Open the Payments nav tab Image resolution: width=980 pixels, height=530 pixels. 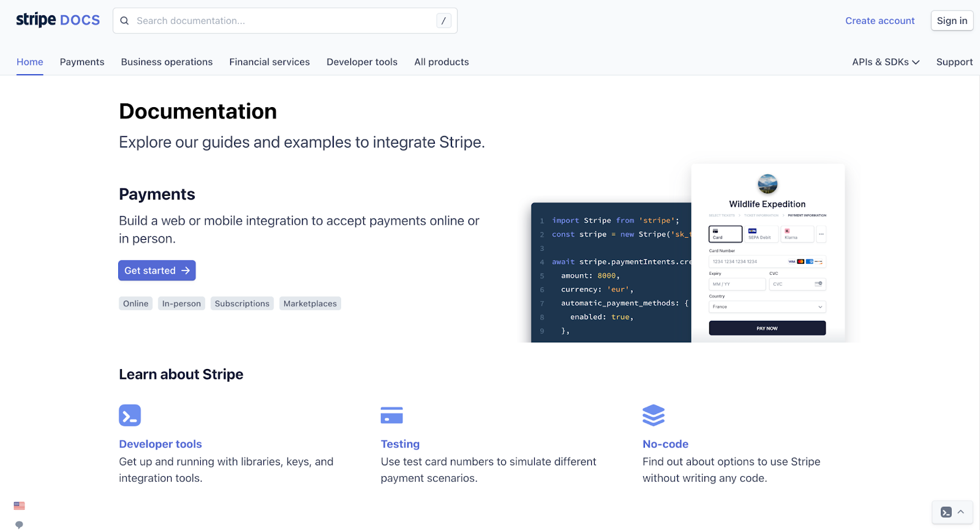(82, 62)
